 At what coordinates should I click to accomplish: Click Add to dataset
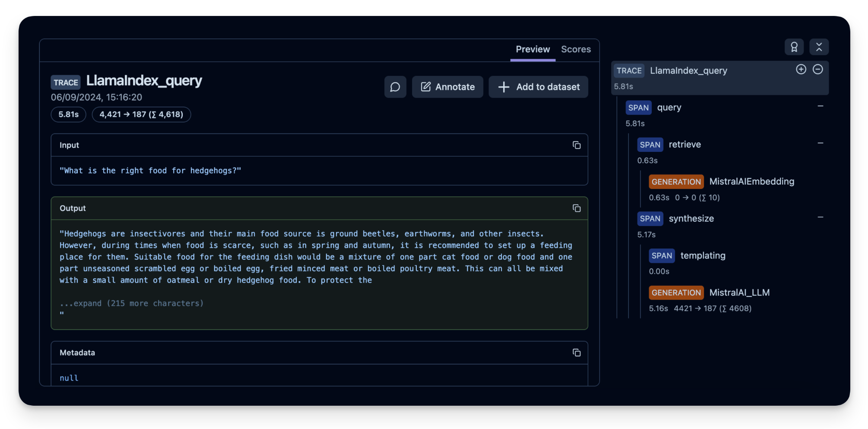(x=538, y=87)
